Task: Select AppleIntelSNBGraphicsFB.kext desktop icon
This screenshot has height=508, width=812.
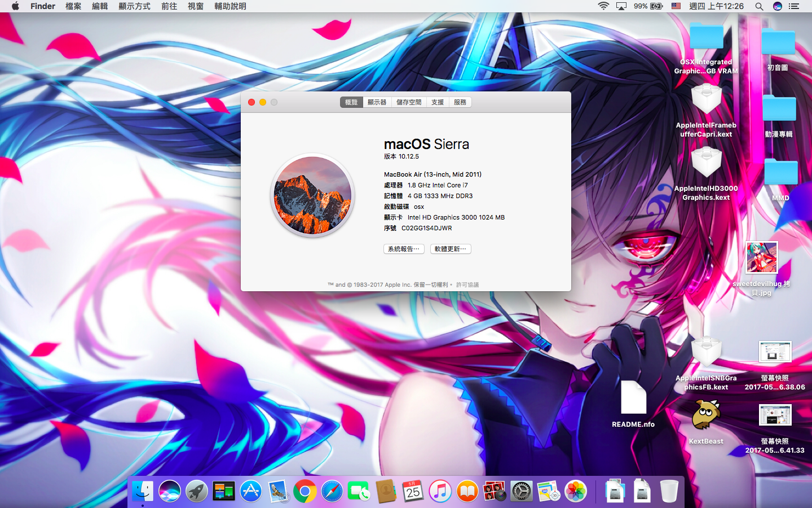Action: click(x=706, y=353)
